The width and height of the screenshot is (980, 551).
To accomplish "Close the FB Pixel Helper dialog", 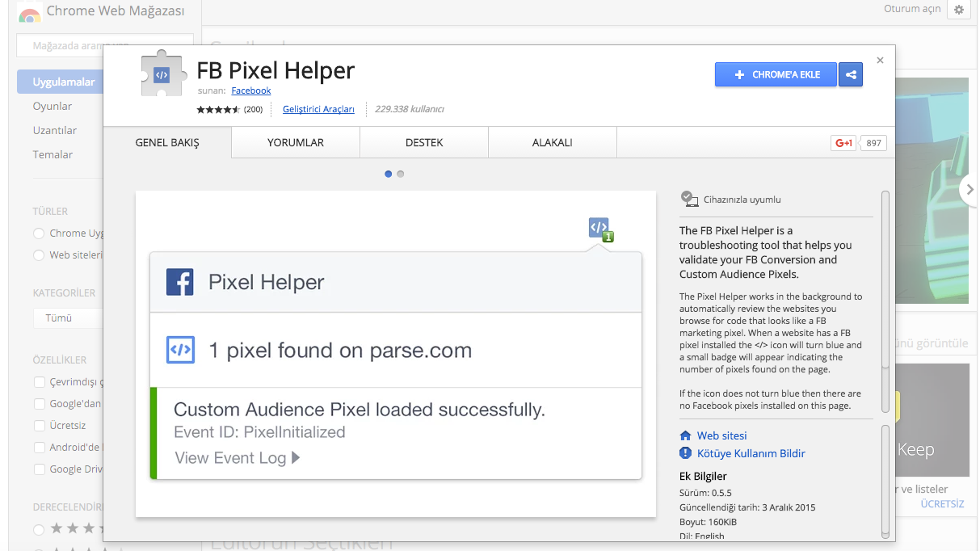I will point(880,60).
